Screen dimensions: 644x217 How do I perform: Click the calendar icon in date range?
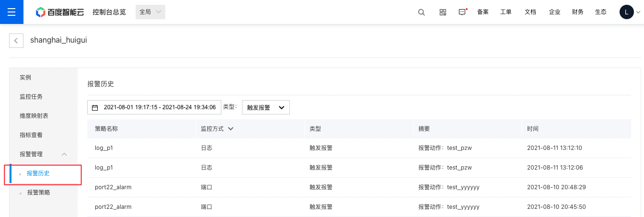coord(95,108)
